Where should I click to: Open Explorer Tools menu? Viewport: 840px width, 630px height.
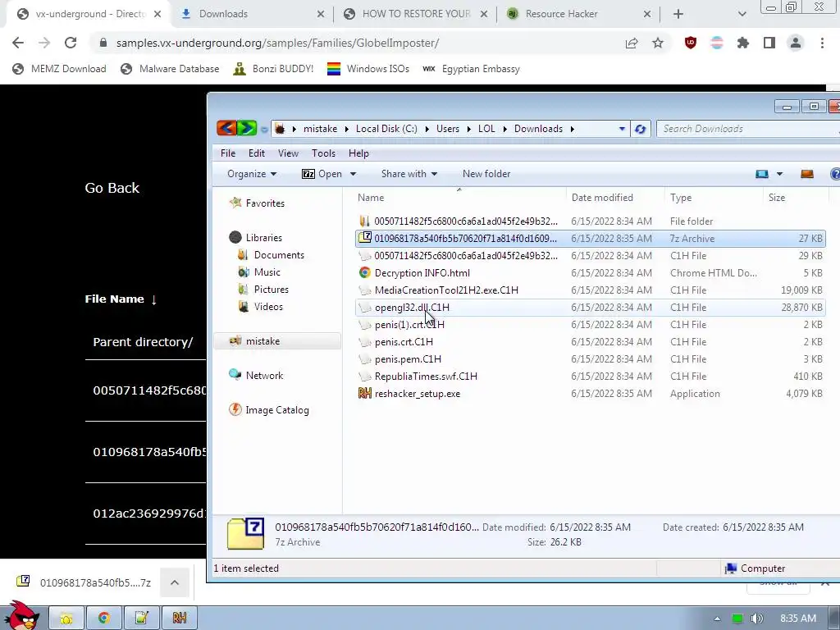[323, 153]
